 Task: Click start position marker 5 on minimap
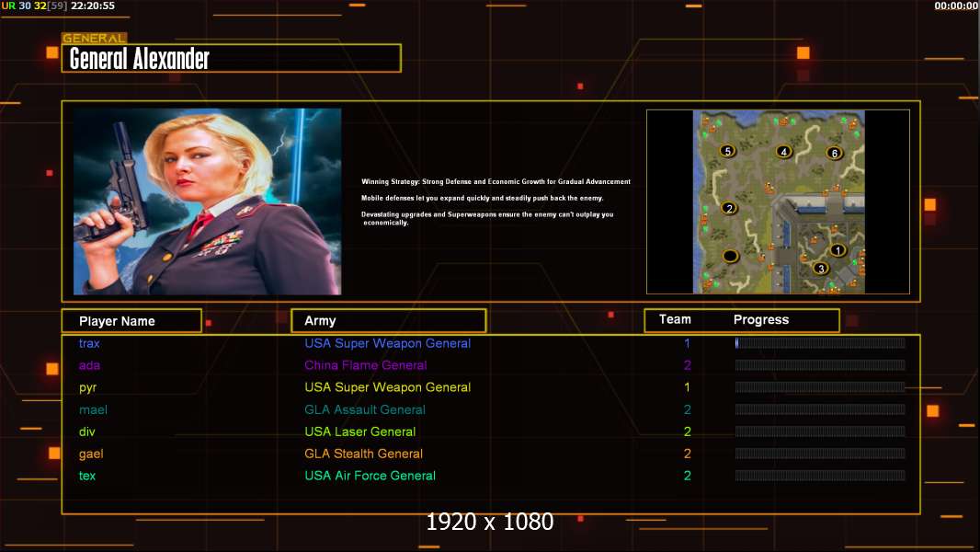coord(727,151)
